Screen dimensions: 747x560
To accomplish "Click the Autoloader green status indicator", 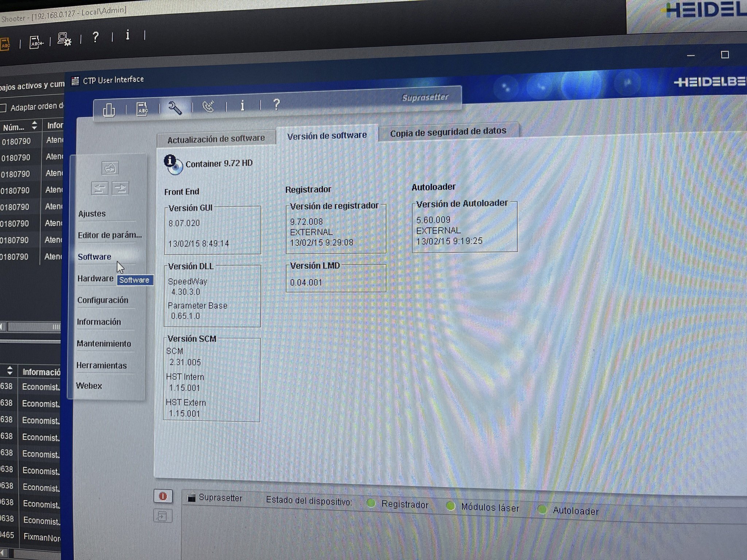I will point(542,509).
